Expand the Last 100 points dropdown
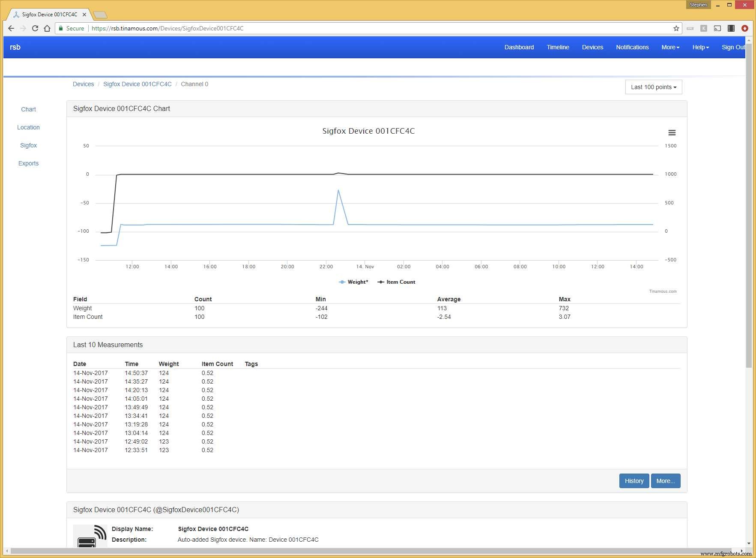The image size is (756, 558). click(x=653, y=87)
